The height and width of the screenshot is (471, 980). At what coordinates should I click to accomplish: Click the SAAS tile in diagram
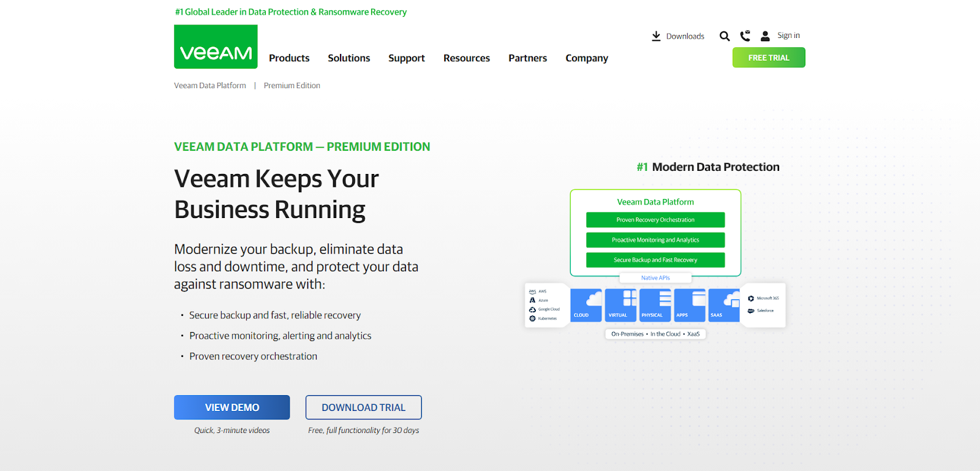point(724,305)
